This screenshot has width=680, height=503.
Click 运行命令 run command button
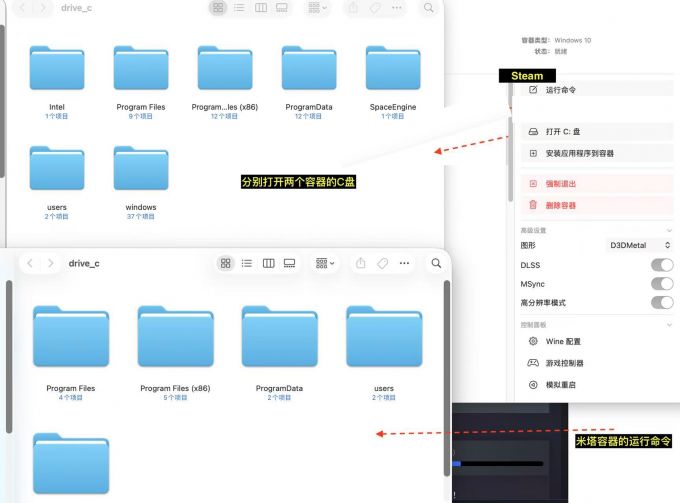click(x=597, y=90)
